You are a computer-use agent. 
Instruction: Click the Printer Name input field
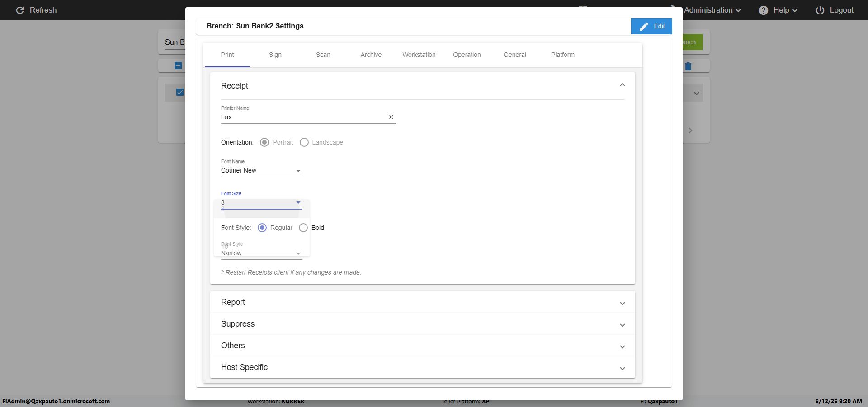pyautogui.click(x=303, y=117)
